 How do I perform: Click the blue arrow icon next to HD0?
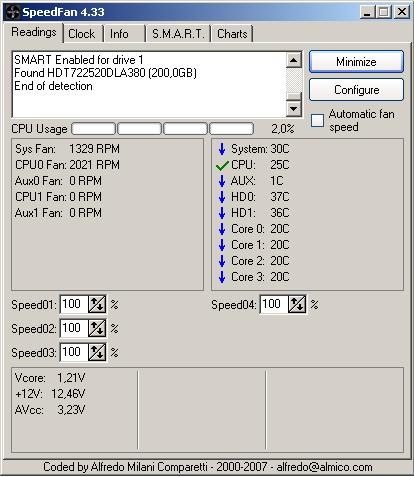(222, 197)
